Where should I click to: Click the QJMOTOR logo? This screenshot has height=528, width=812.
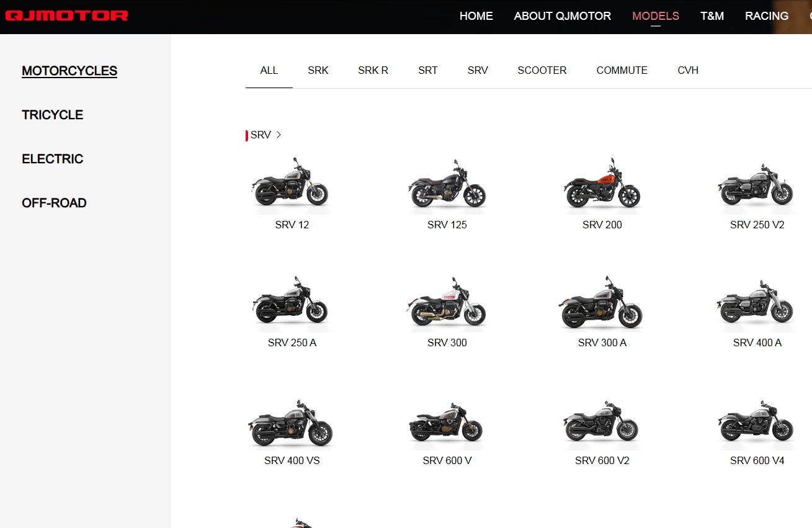[67, 16]
